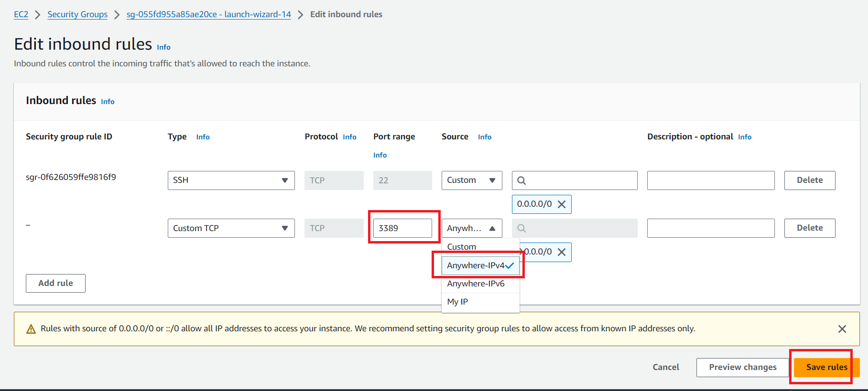This screenshot has height=391, width=868.
Task: Click the port range field showing 3389
Action: pos(402,228)
